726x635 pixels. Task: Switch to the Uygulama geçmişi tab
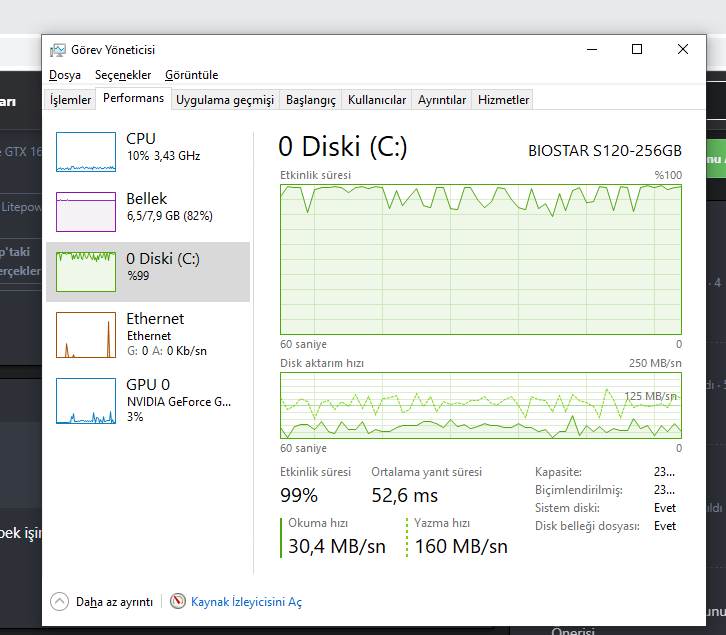pos(225,100)
